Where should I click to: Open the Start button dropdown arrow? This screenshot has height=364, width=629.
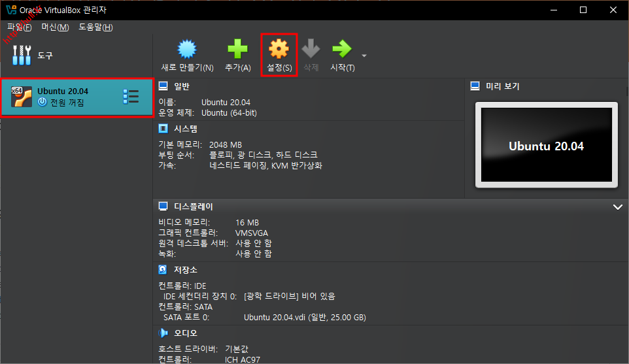(364, 56)
